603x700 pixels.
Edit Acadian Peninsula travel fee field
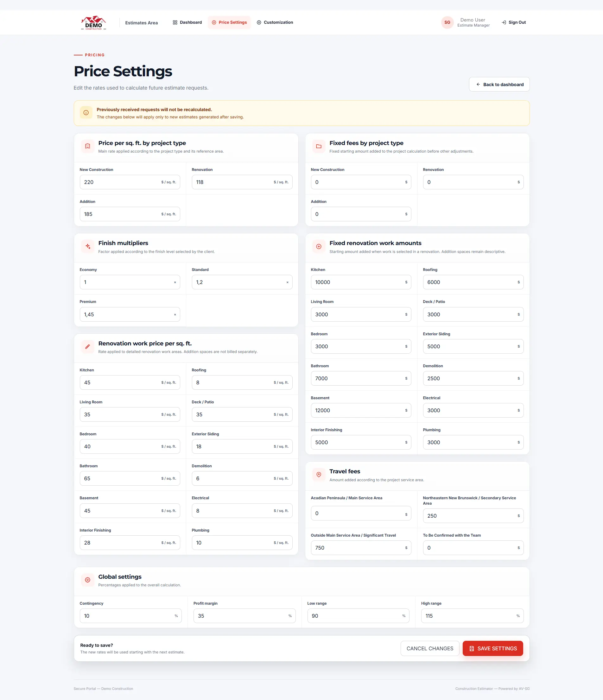tap(361, 514)
